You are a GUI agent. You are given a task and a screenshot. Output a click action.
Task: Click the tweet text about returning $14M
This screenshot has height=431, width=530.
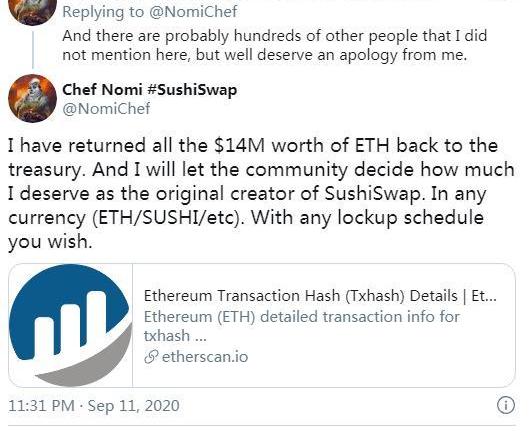click(261, 193)
